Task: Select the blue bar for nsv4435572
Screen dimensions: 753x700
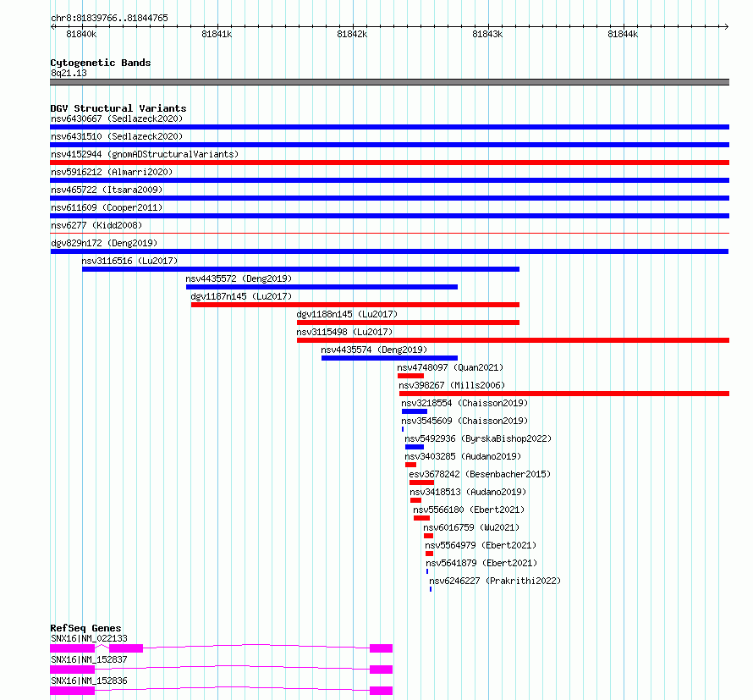Action: 322,287
